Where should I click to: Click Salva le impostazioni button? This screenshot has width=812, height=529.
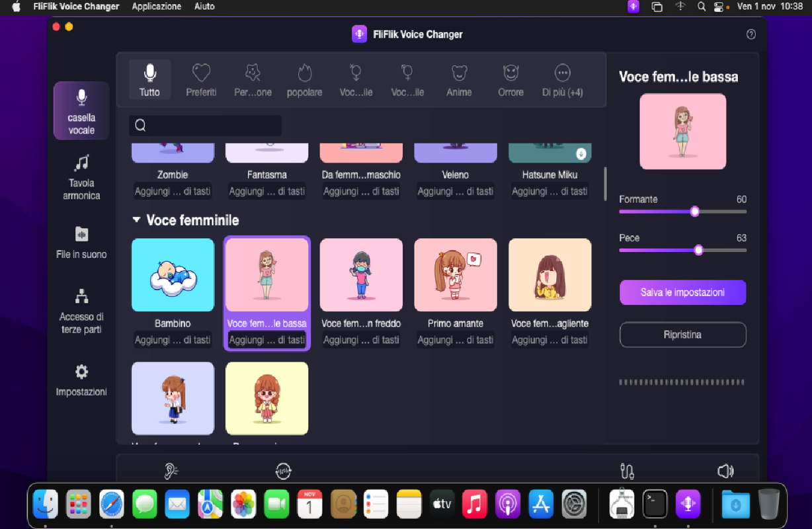click(682, 292)
